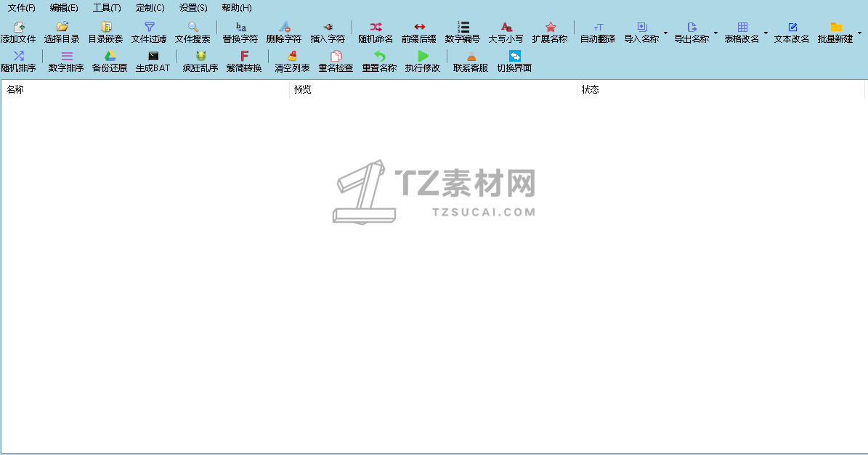
Task: Open the 帮助(H) menu
Action: [x=236, y=8]
